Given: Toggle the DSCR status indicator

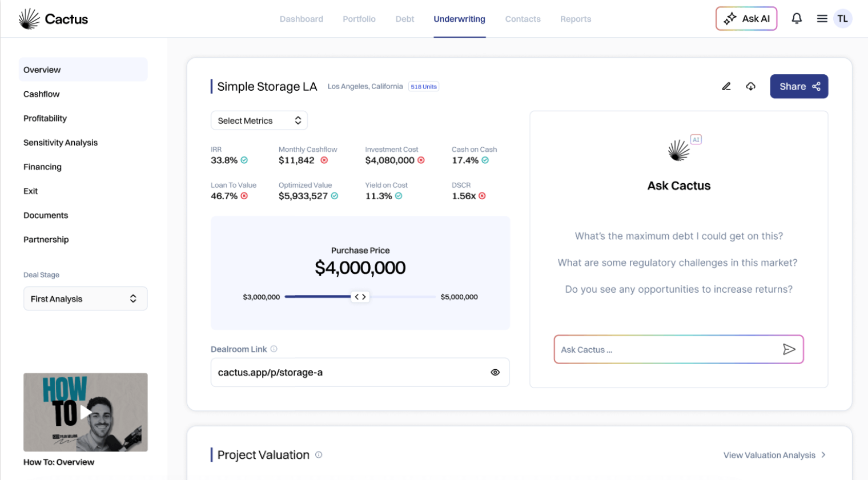Looking at the screenshot, I should coord(482,196).
